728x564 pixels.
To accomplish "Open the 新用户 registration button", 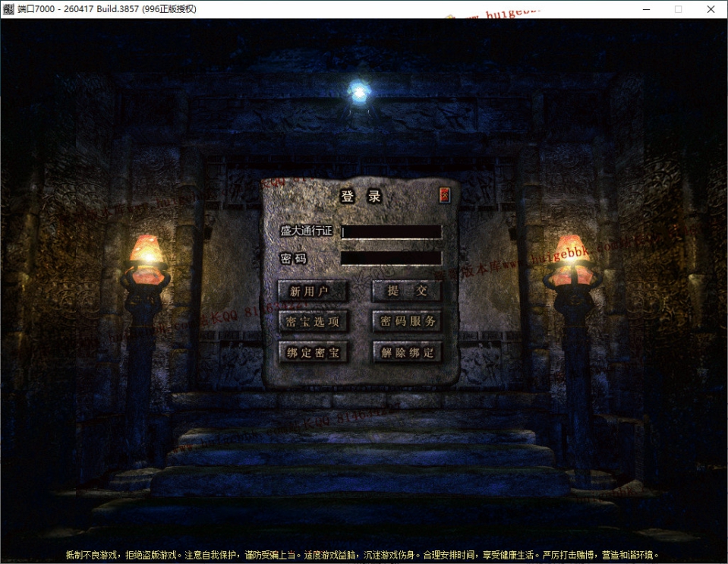I will point(313,291).
